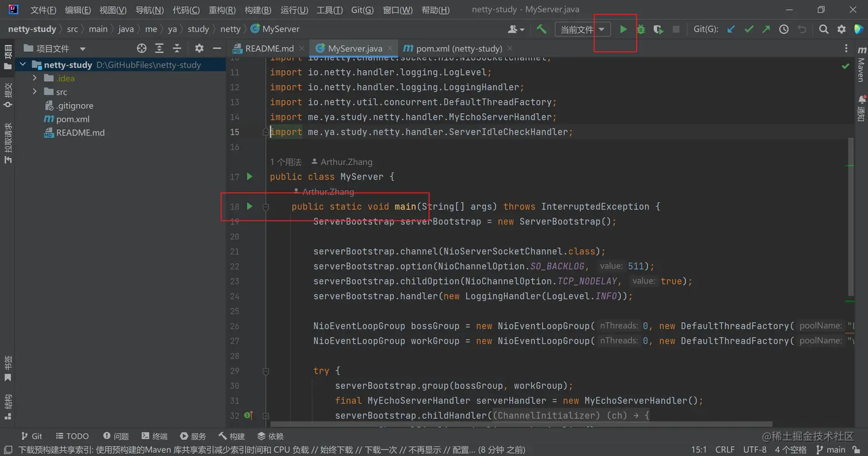Open the Git(G) menu
This screenshot has height=456, width=868.
click(x=362, y=10)
